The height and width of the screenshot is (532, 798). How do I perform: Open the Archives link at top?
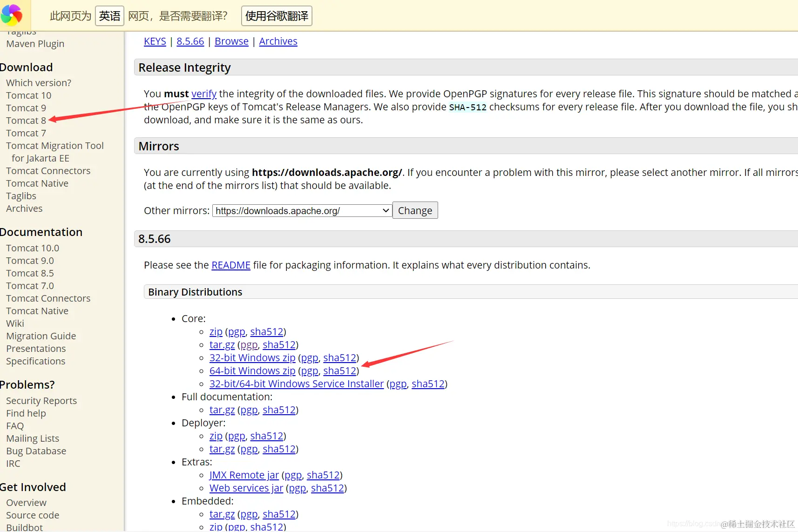pyautogui.click(x=278, y=41)
